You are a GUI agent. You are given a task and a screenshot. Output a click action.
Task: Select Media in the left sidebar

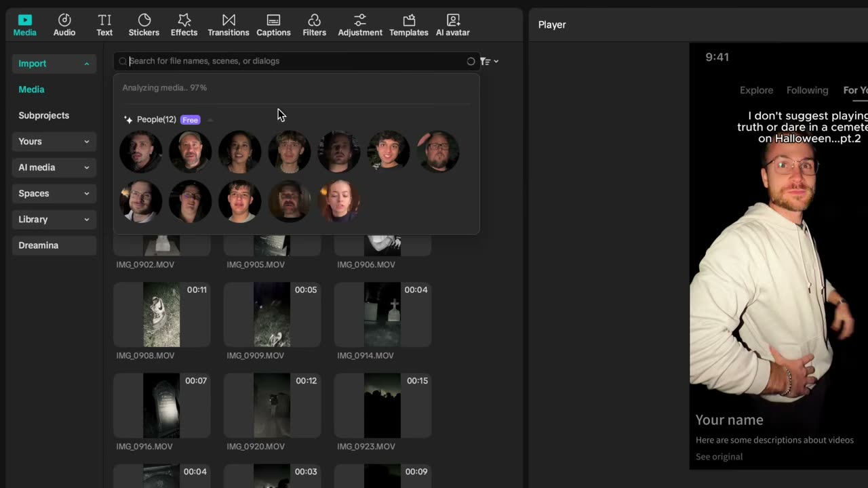tap(31, 89)
